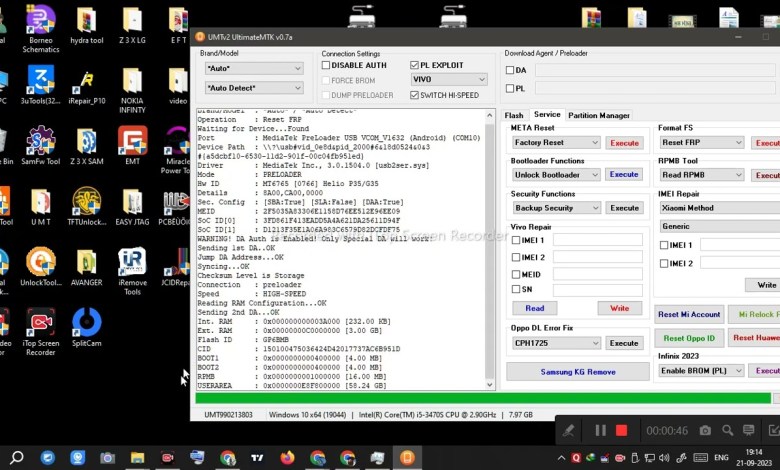Pause the screen recording

point(601,430)
